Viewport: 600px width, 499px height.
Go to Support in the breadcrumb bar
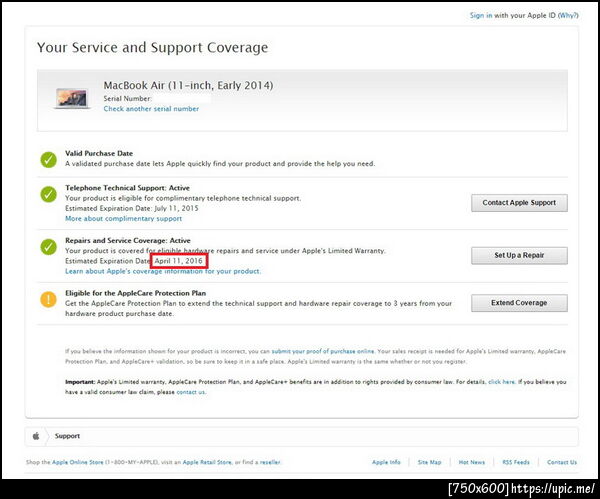coord(67,436)
